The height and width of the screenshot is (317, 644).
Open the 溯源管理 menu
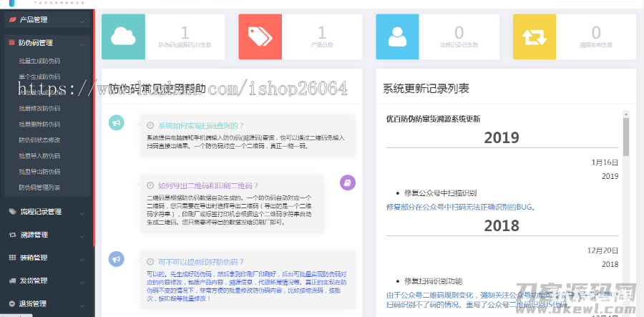47,235
